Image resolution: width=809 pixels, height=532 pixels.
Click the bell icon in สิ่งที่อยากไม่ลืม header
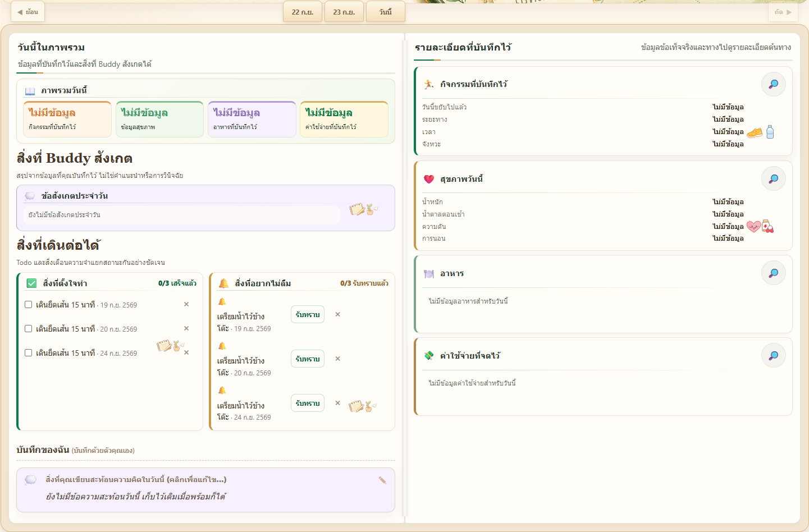click(x=223, y=283)
